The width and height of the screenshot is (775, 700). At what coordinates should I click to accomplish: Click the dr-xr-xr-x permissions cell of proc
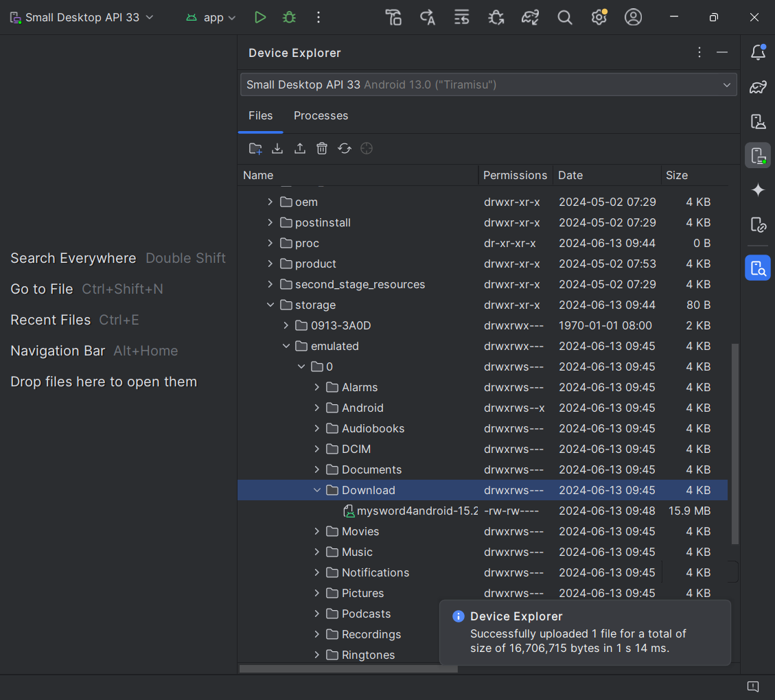[509, 243]
